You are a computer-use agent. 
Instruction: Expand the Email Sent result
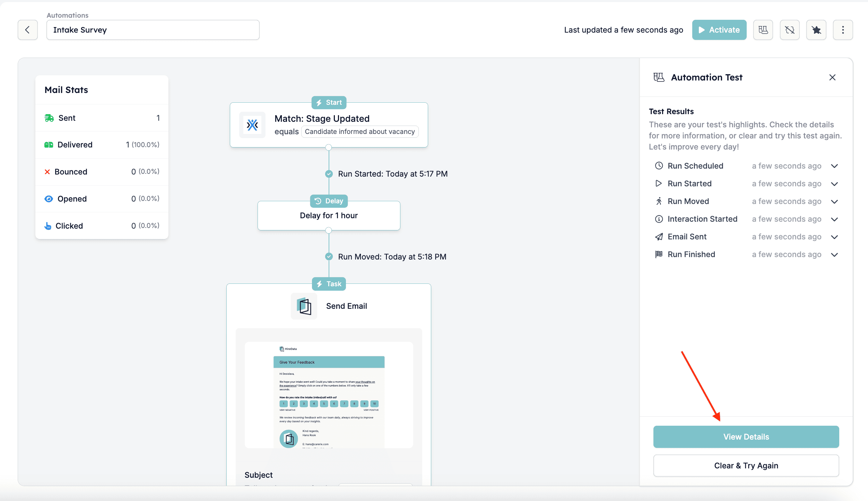834,237
